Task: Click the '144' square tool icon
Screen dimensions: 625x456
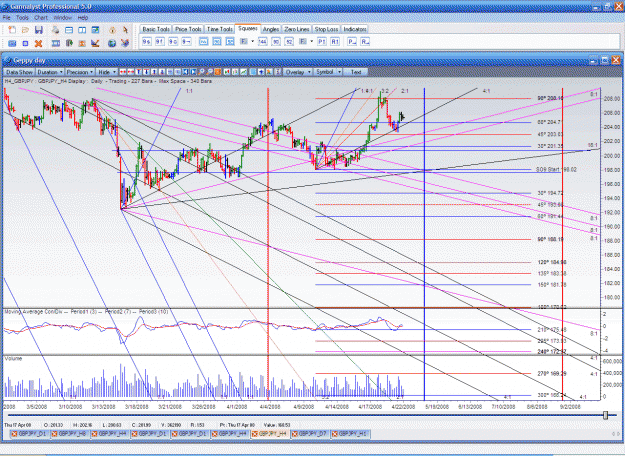Action: pyautogui.click(x=262, y=41)
